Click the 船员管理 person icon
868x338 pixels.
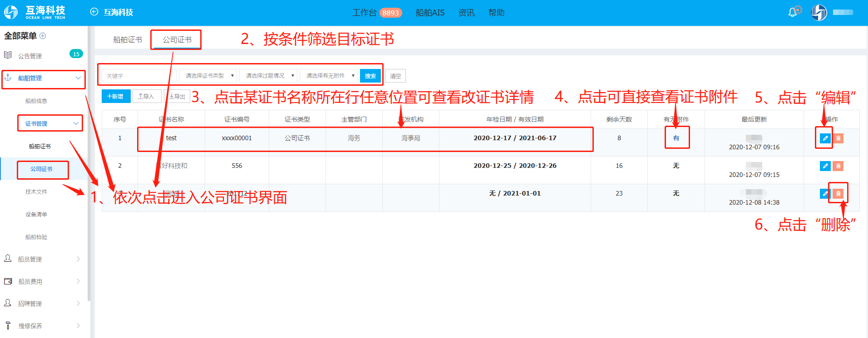click(8, 259)
